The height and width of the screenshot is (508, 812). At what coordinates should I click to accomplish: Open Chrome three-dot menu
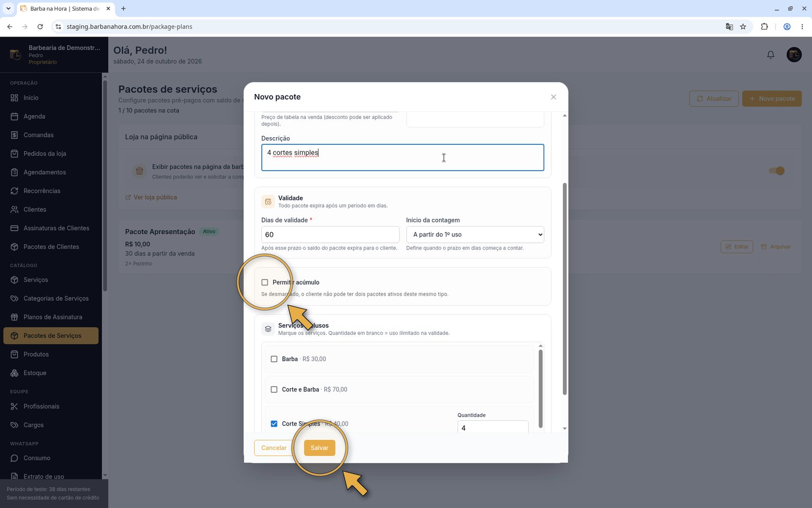pos(802,26)
